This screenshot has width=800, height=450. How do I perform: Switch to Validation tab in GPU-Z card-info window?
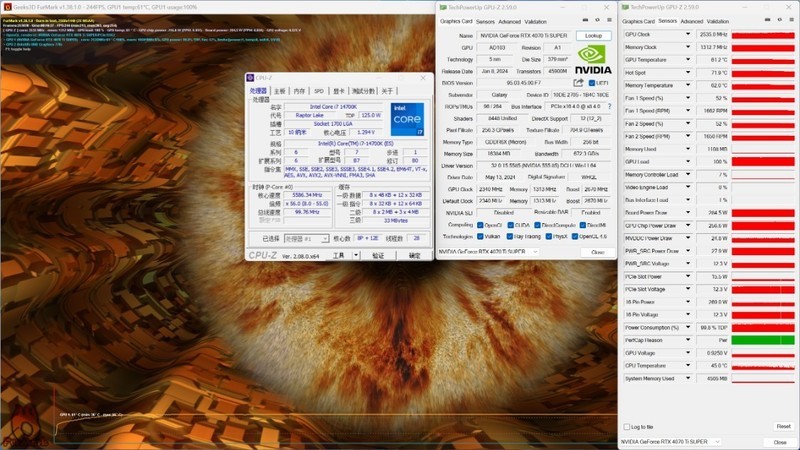(535, 21)
